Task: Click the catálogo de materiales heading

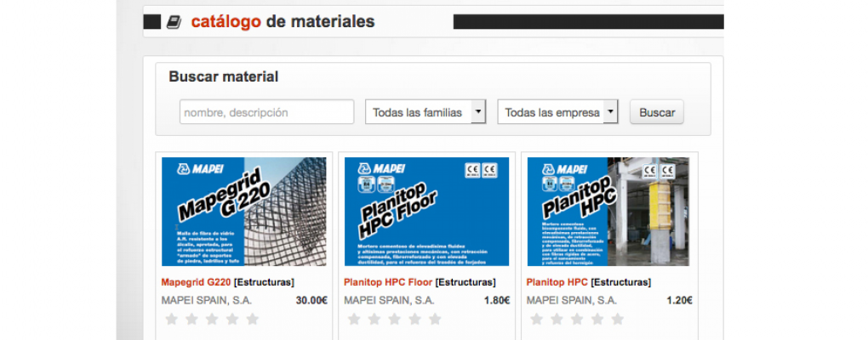Action: [283, 22]
